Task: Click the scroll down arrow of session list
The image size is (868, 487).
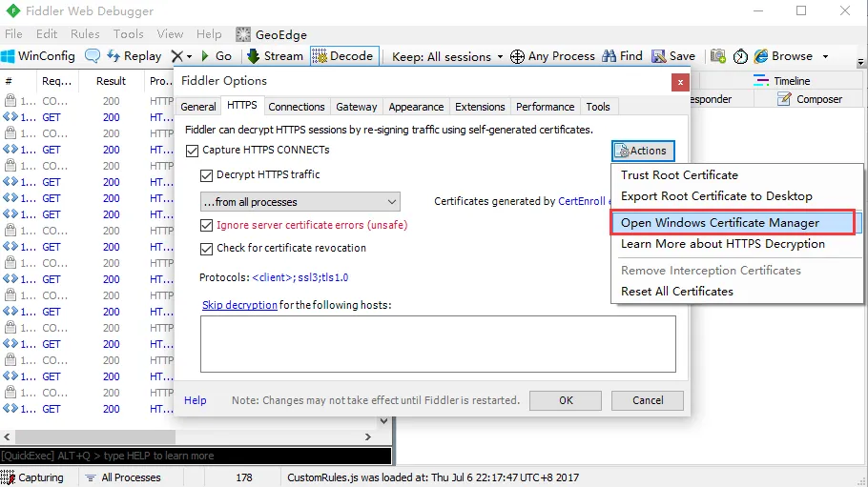Action: (x=383, y=421)
